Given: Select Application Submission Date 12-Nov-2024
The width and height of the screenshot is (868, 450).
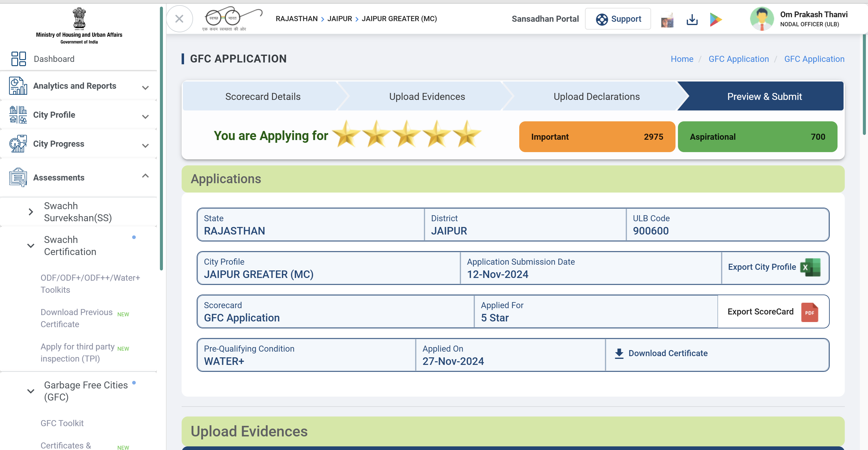Looking at the screenshot, I should coord(497,274).
